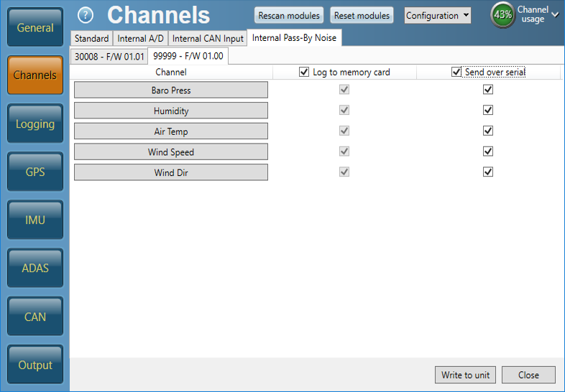Select the Channels sidebar button
Viewport: 565px width, 392px height.
click(35, 75)
